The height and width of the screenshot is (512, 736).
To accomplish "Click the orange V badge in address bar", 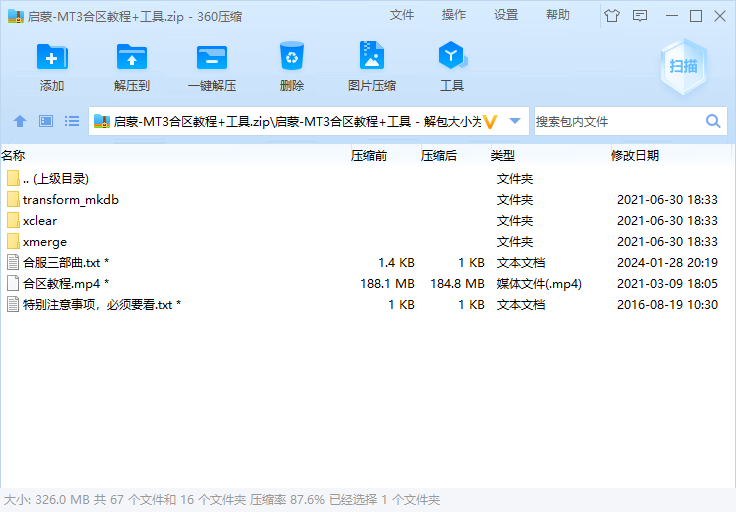I will point(490,122).
